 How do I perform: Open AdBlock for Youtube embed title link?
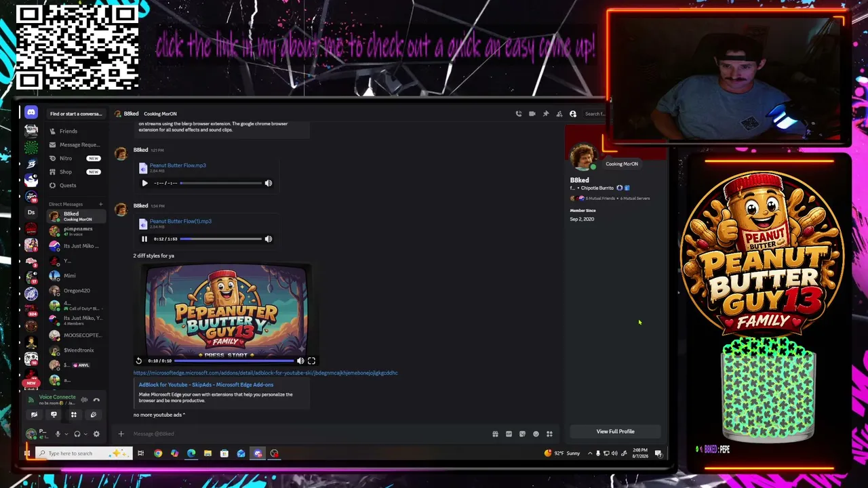pyautogui.click(x=206, y=385)
